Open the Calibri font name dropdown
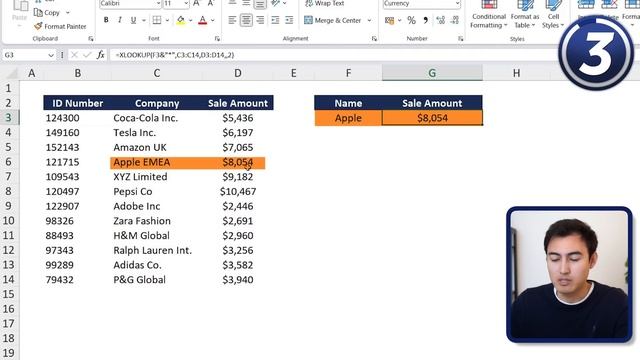640x360 pixels. click(x=158, y=3)
